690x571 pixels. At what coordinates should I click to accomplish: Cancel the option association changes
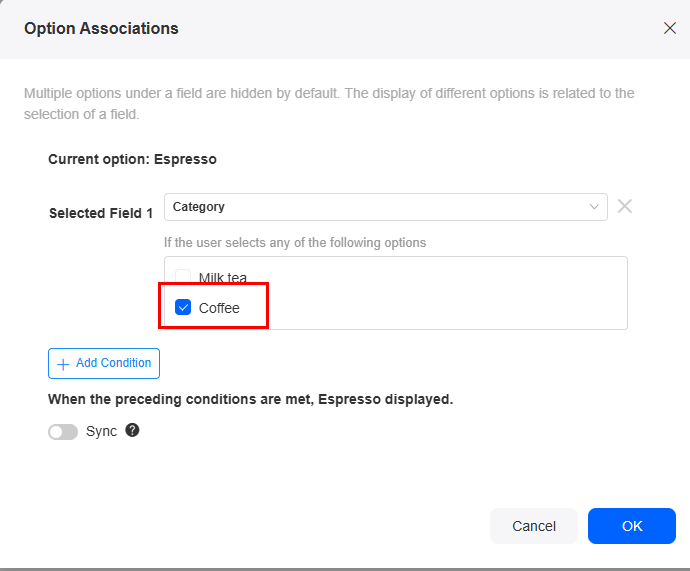pyautogui.click(x=533, y=526)
